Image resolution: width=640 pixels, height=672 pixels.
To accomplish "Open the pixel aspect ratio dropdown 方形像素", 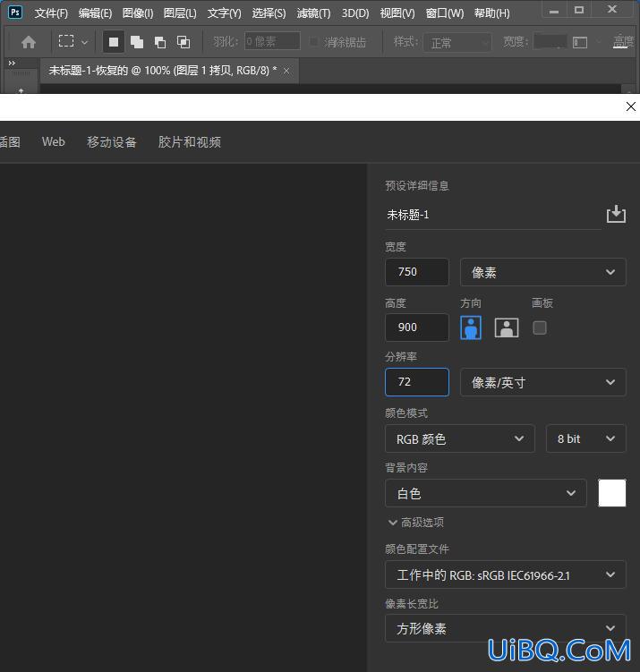I will (x=506, y=628).
